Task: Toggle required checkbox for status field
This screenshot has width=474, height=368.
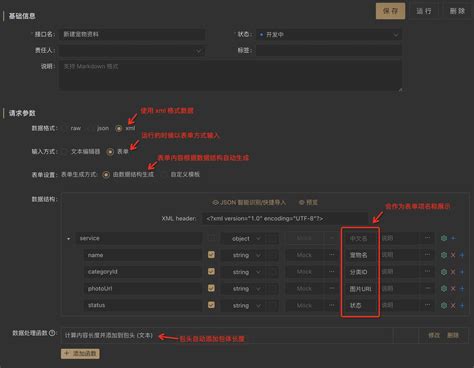Action: [x=211, y=305]
